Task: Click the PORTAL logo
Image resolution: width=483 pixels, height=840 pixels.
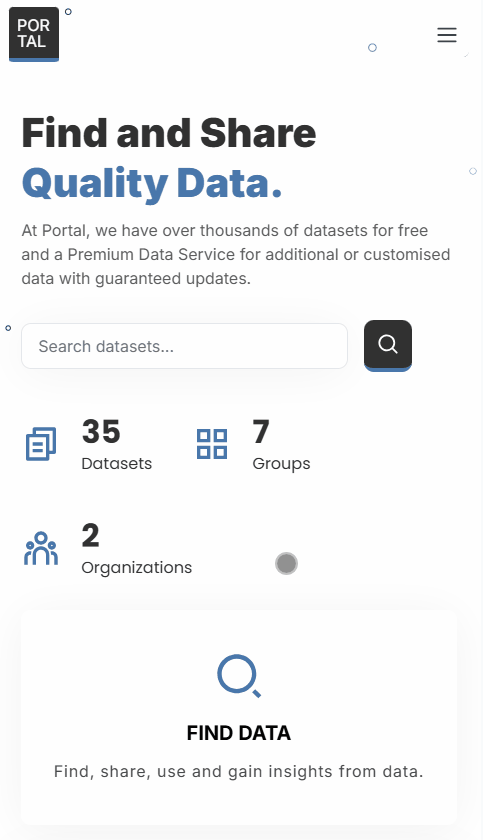Action: tap(34, 34)
